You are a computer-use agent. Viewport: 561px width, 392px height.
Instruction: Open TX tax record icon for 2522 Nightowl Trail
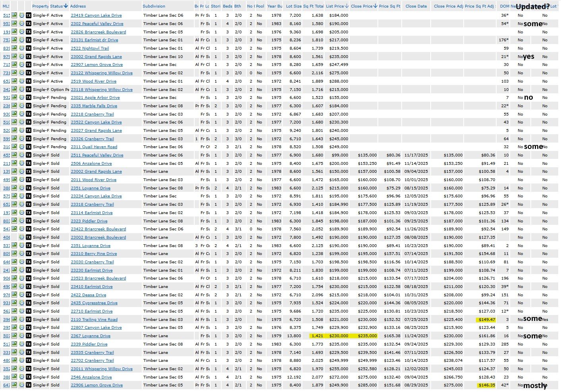tap(29, 48)
